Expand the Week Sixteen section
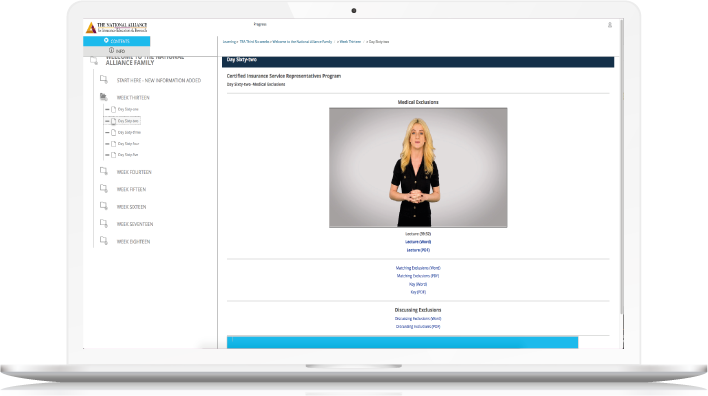This screenshot has width=708, height=396. pos(131,207)
